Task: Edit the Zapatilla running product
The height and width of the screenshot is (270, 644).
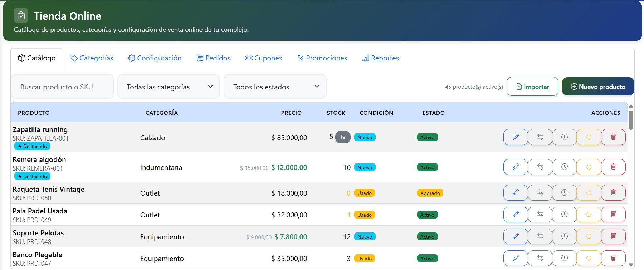Action: (516, 137)
